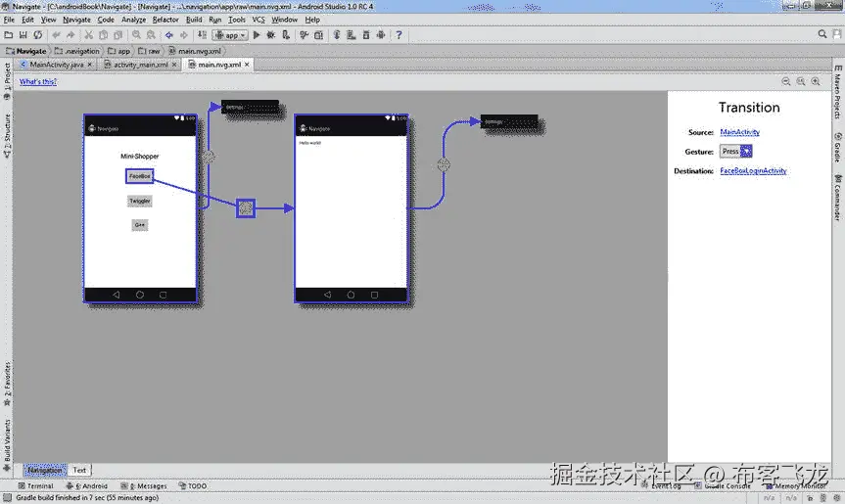Open the FaceBoxLoginActivity destination link

point(753,170)
